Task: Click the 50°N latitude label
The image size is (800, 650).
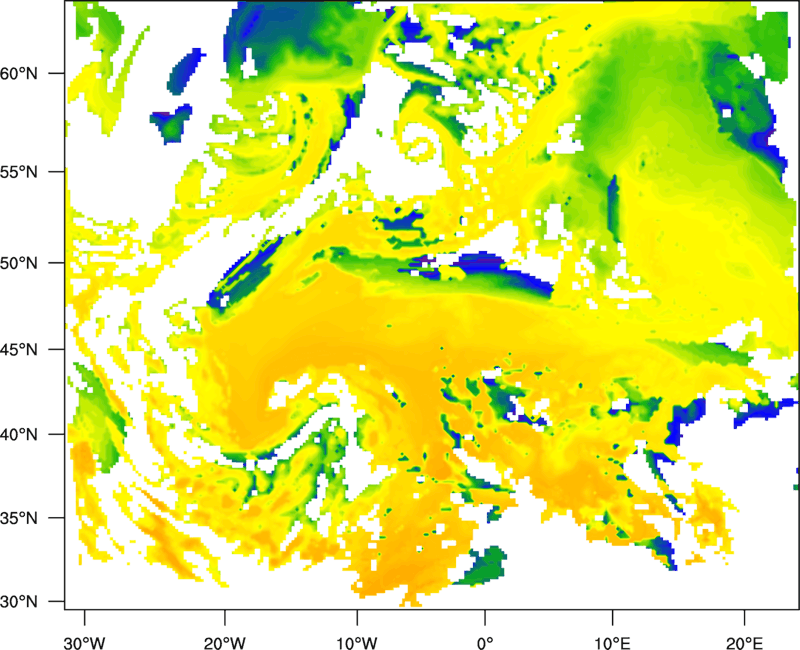Action: click(x=19, y=263)
